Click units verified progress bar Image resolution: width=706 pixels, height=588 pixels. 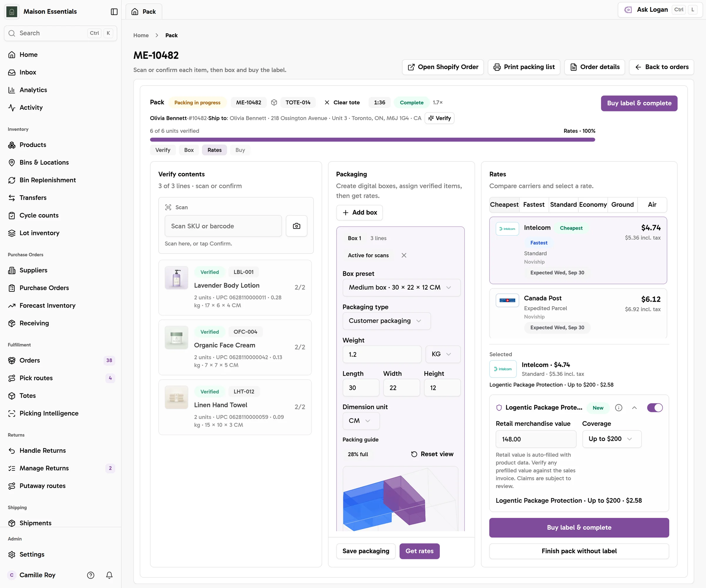372,139
